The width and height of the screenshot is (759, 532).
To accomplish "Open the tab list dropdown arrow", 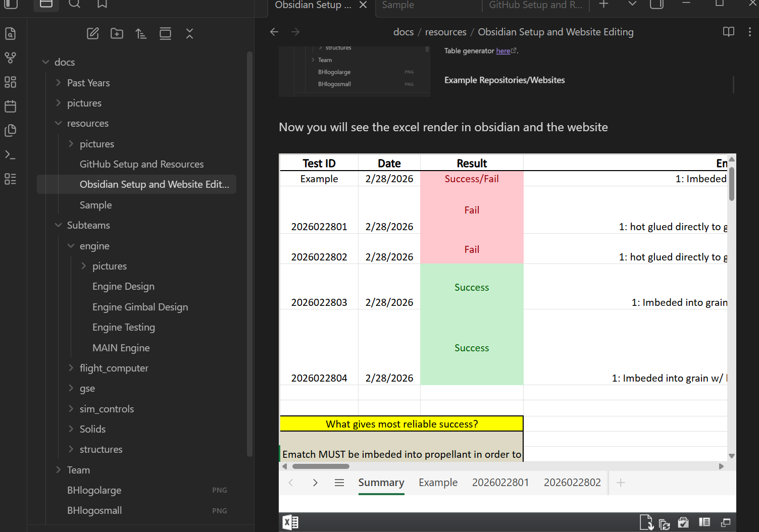I will pyautogui.click(x=632, y=4).
